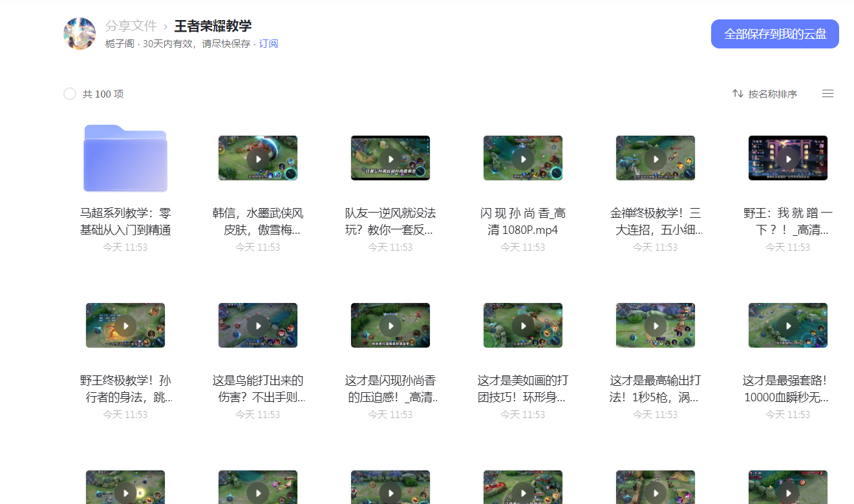Go back to 分享文件 breadcrumb
Image resolution: width=854 pixels, height=504 pixels.
pyautogui.click(x=131, y=26)
